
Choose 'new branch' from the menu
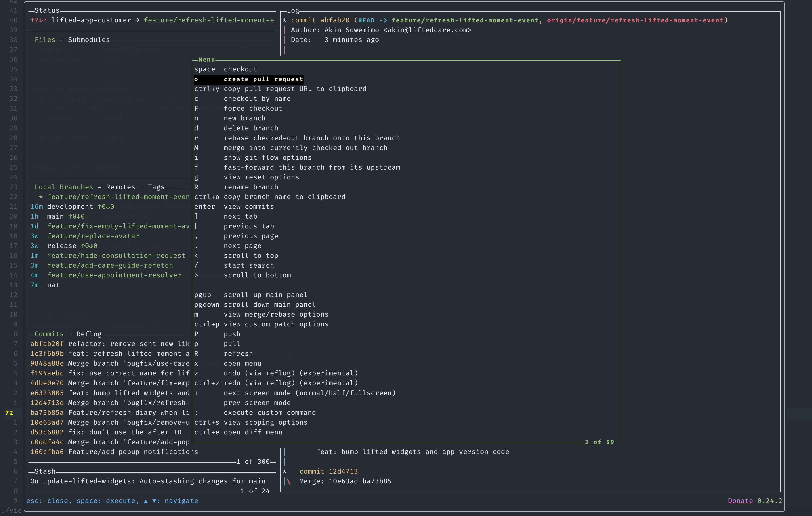245,118
